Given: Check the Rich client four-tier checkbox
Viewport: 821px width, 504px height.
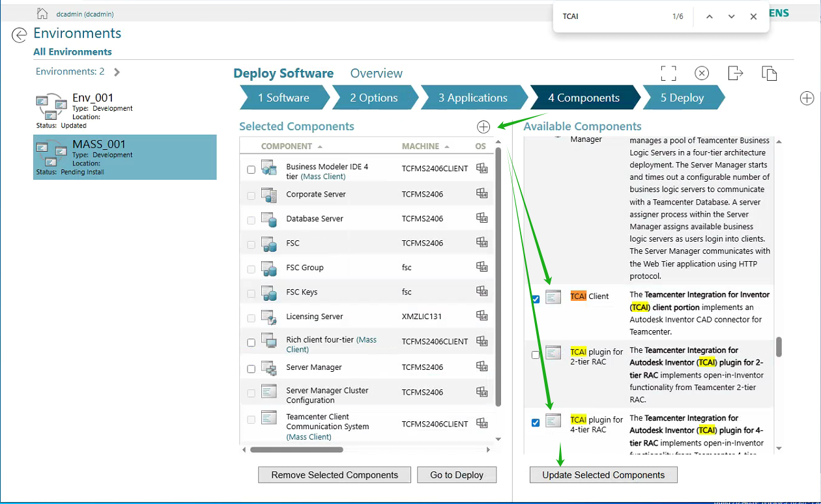Looking at the screenshot, I should (251, 343).
